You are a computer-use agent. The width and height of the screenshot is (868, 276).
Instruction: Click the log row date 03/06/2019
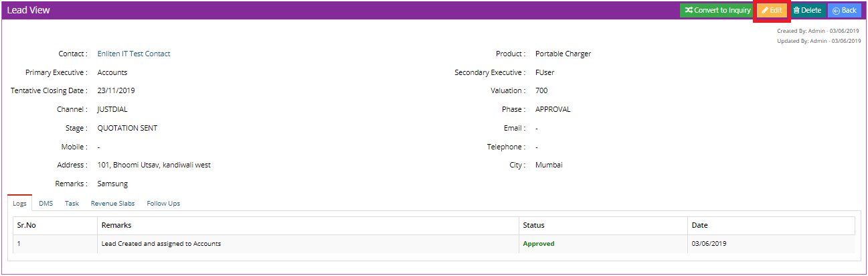pos(709,244)
